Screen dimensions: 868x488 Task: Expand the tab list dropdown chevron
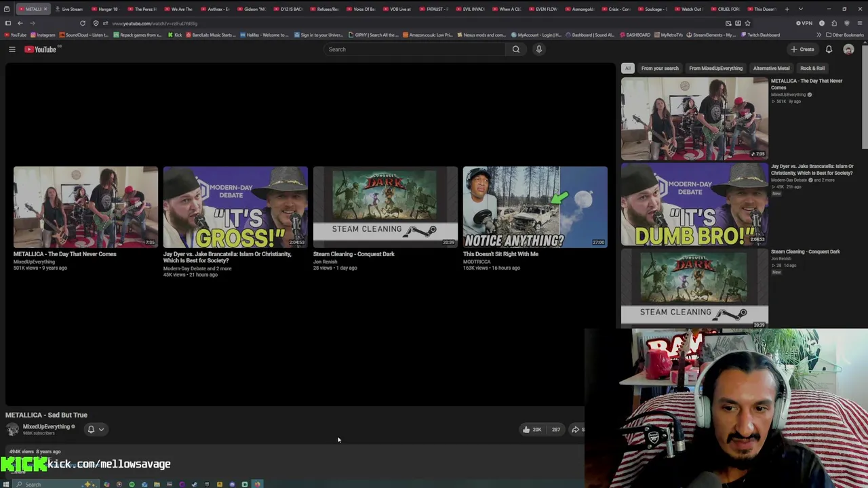pos(801,9)
